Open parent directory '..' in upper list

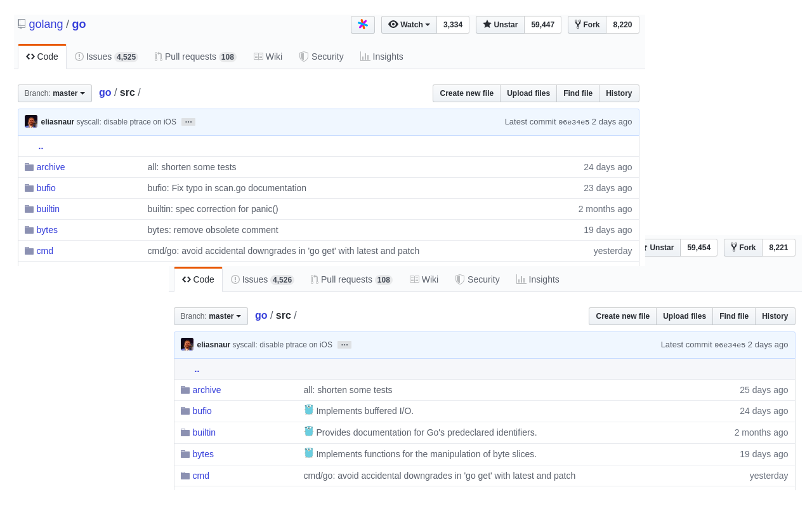[41, 146]
